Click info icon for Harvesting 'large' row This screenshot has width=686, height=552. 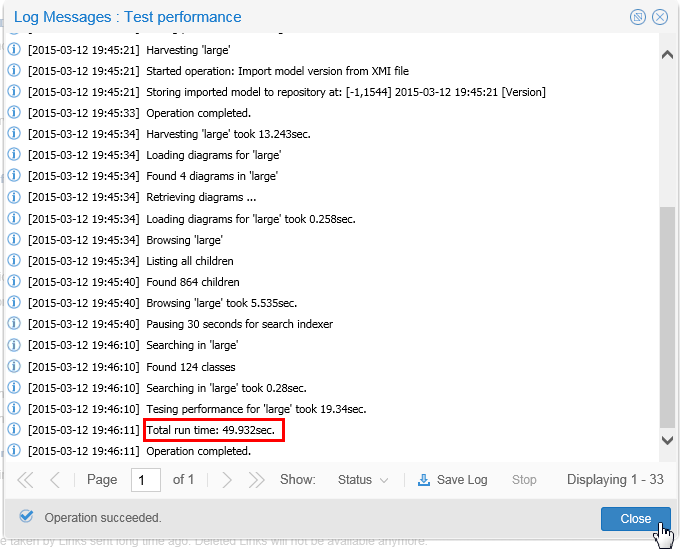[14, 49]
